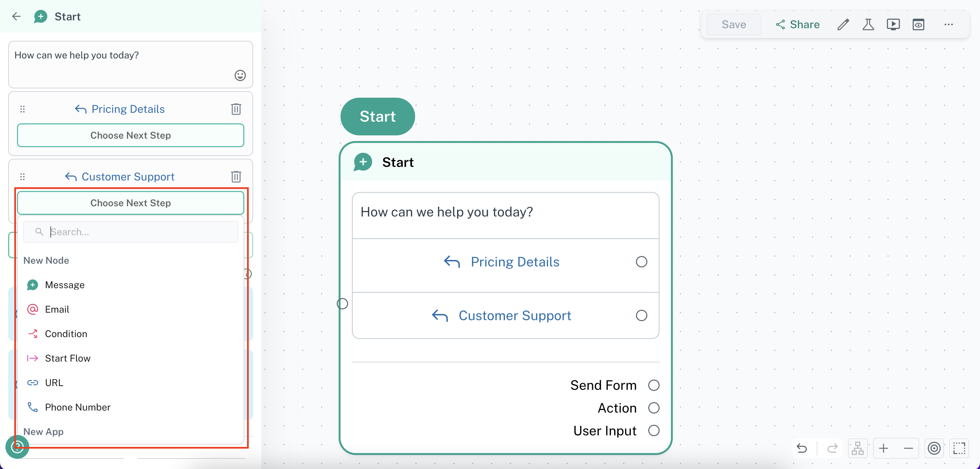Click the back arrow beside Start title
The image size is (980, 469).
16,16
